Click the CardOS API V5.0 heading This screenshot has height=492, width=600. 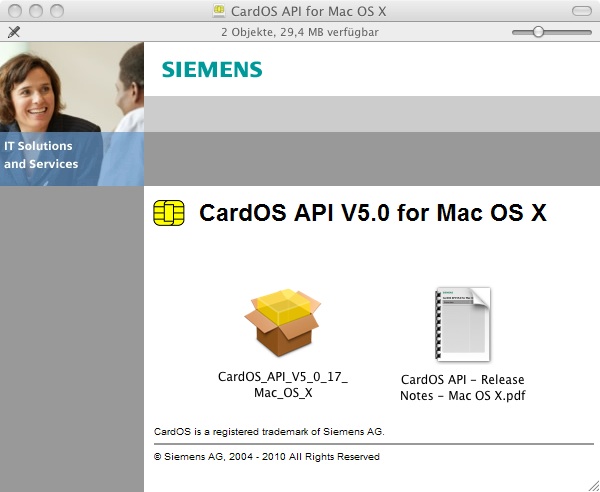[x=373, y=213]
